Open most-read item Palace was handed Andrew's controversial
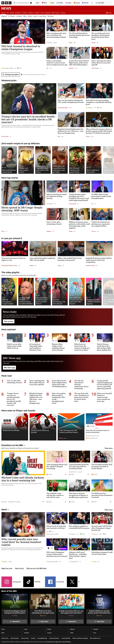The height and width of the screenshot is (644, 114). coord(104,397)
